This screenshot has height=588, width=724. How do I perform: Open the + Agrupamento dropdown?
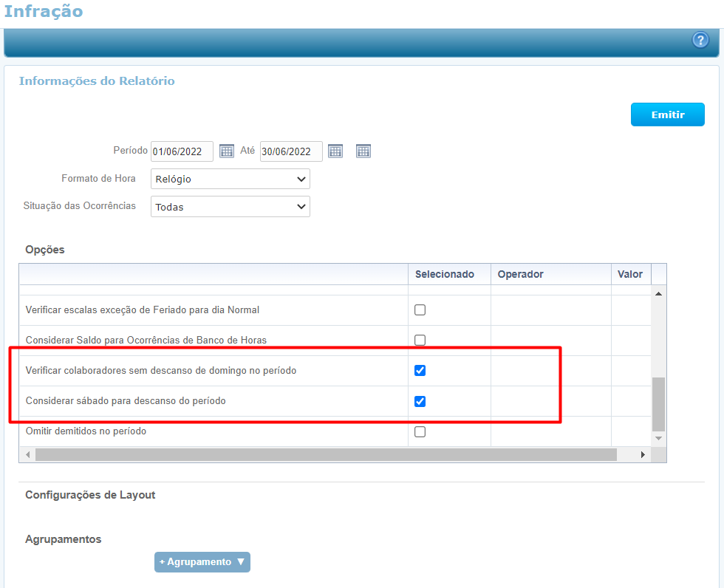pyautogui.click(x=202, y=562)
